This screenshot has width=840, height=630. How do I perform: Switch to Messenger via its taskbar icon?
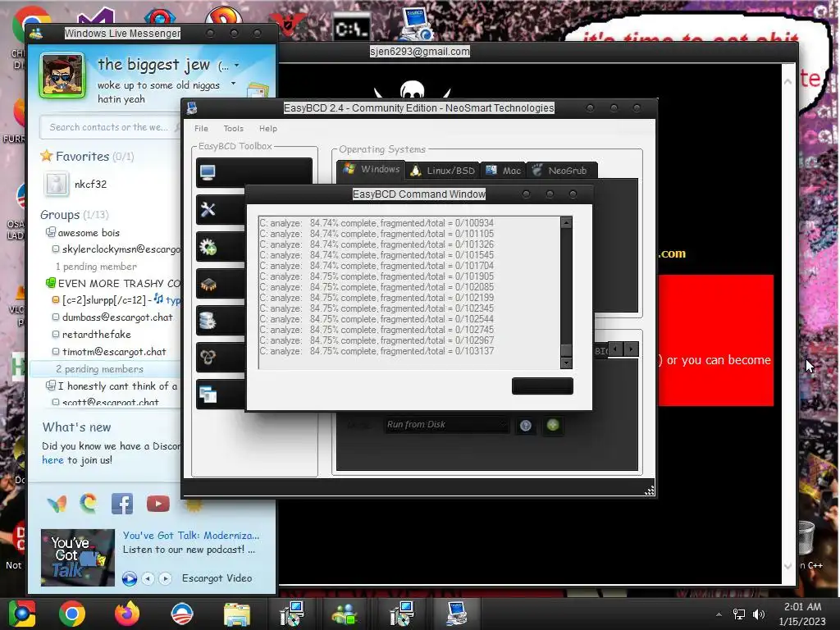click(345, 614)
